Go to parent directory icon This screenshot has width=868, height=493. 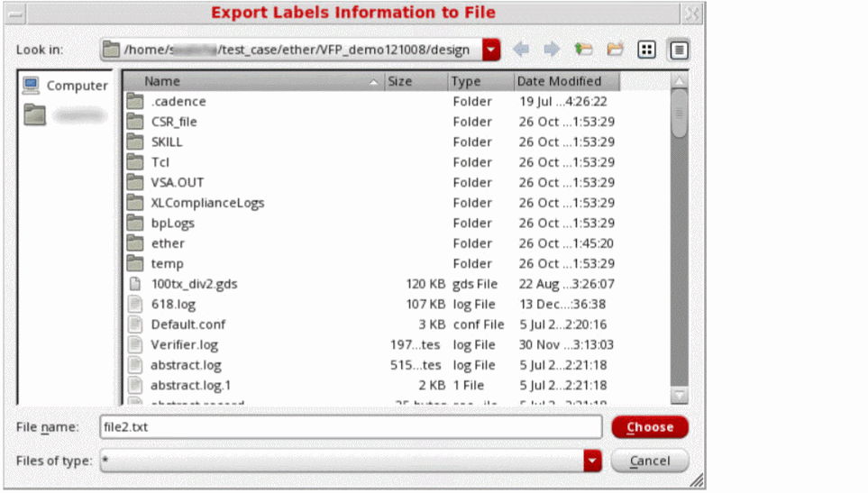coord(583,50)
